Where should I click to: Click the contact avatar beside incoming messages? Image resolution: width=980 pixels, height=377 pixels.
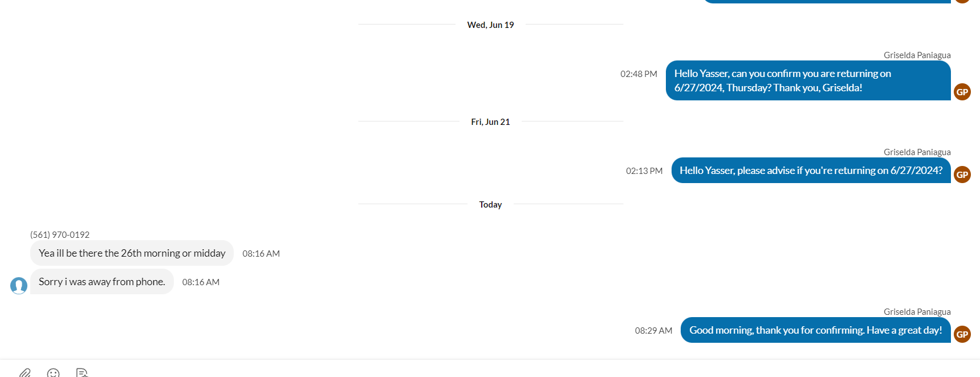click(x=19, y=285)
